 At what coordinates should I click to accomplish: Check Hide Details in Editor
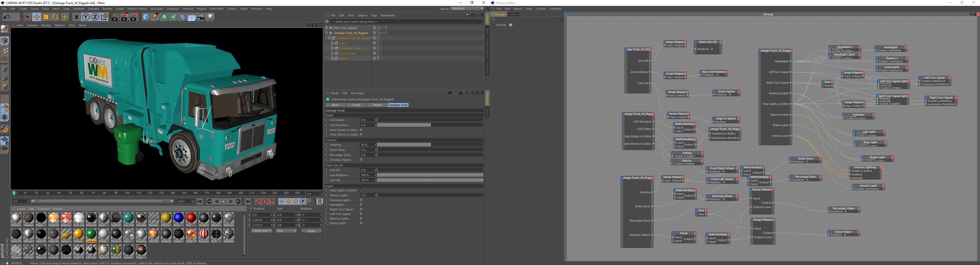361,130
